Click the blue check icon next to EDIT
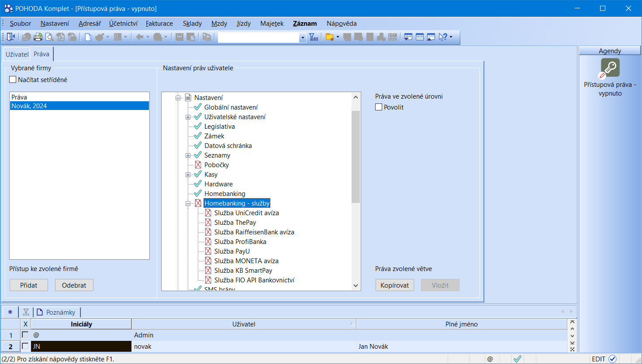Screen dimensions: 642x364 (612, 359)
